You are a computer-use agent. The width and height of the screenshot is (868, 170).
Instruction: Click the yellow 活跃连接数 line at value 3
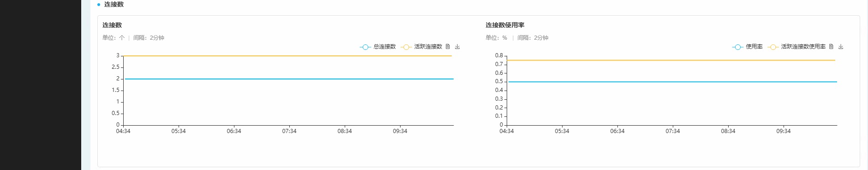tap(287, 56)
